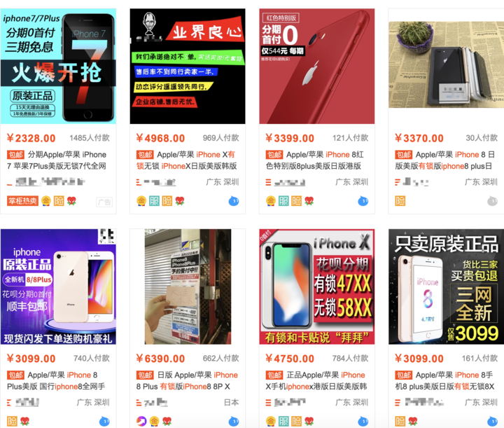Open the iPhone X 有锁无锁 listing title
This screenshot has height=428, width=504.
click(187, 160)
